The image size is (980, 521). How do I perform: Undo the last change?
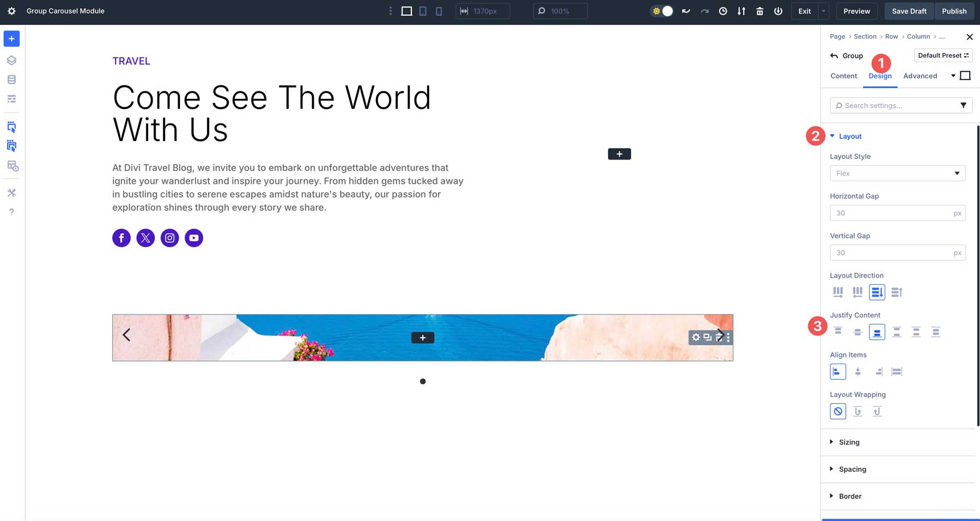(x=686, y=11)
